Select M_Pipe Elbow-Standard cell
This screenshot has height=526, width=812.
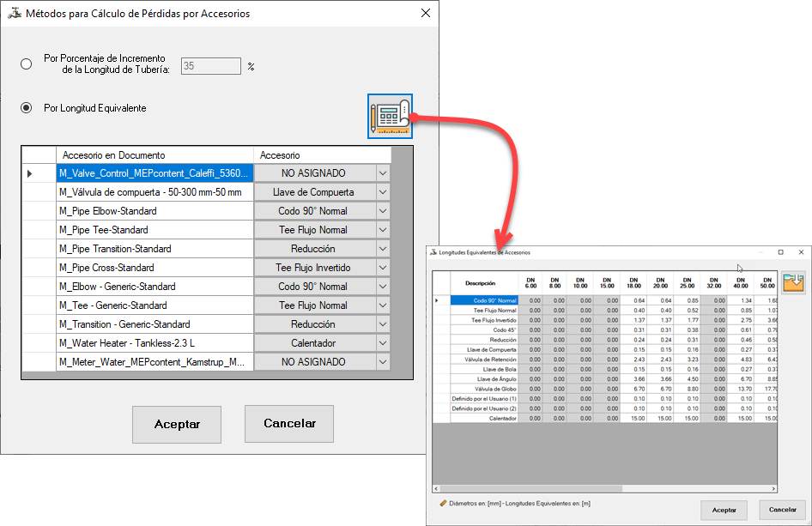coord(155,211)
